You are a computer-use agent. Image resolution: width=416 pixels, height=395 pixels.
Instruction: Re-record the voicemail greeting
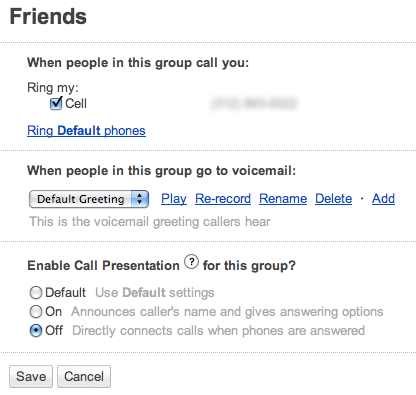[223, 199]
